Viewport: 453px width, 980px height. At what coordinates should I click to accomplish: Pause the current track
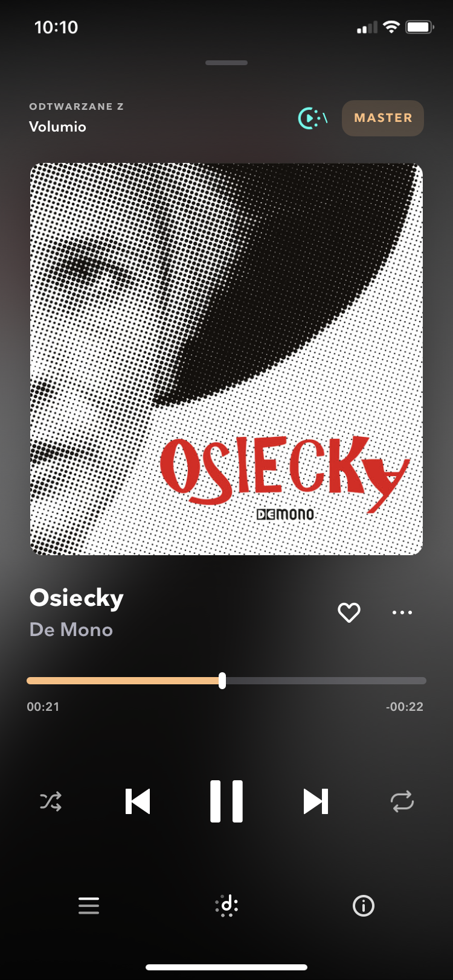tap(226, 801)
